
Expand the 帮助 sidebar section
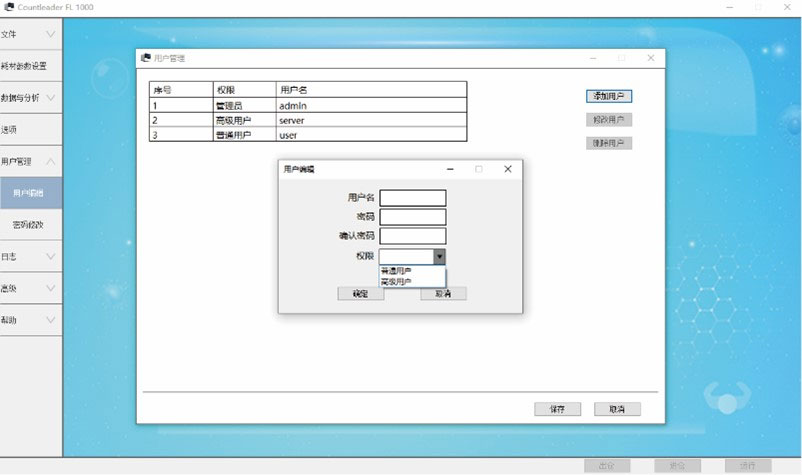[x=30, y=320]
